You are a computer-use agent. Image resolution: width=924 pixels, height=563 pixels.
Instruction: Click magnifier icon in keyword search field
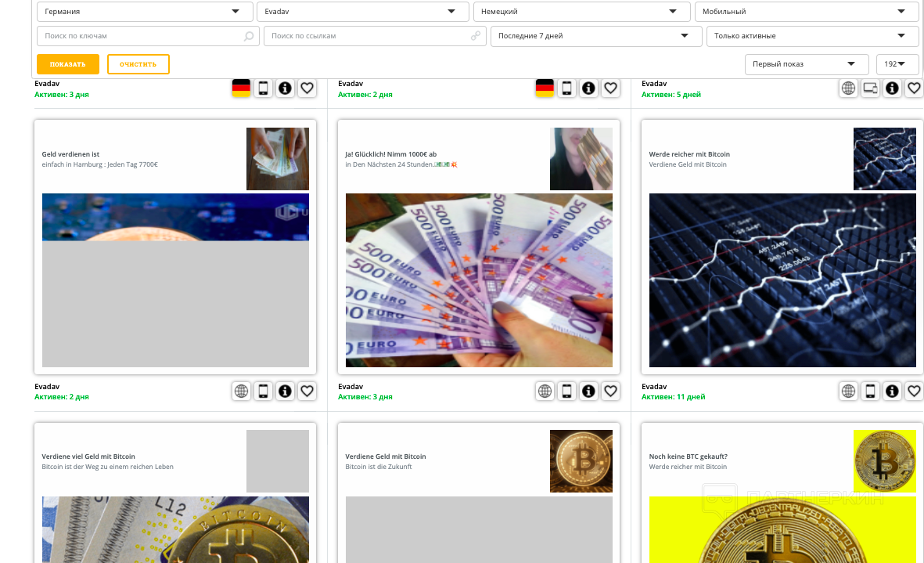pyautogui.click(x=249, y=36)
